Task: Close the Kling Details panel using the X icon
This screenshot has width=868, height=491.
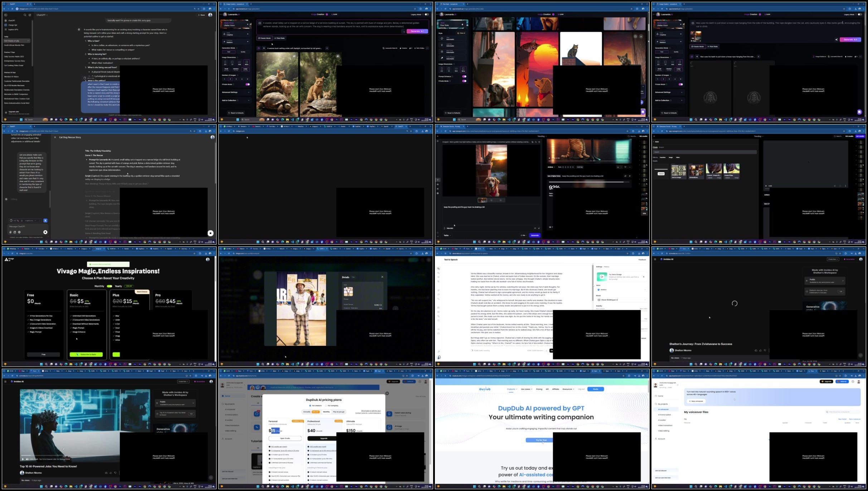Action: 382,277
